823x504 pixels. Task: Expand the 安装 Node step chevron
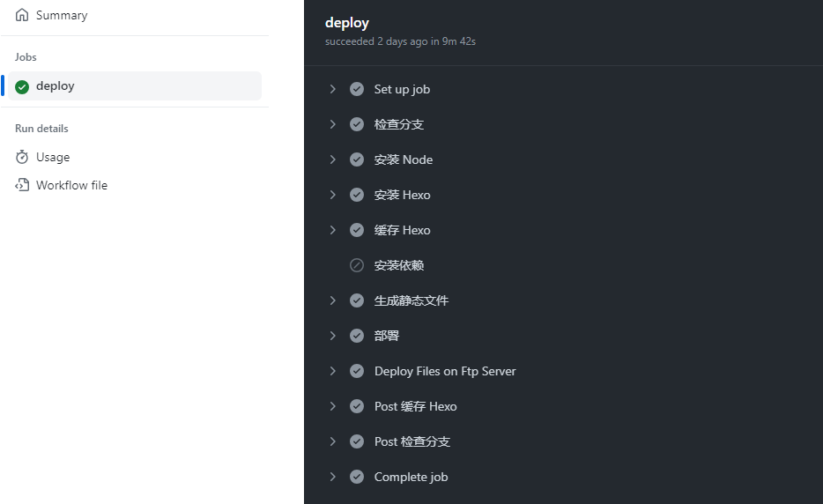coord(333,159)
